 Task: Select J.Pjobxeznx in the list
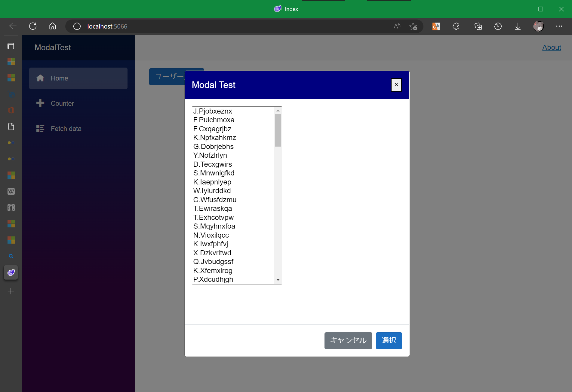tap(233, 111)
